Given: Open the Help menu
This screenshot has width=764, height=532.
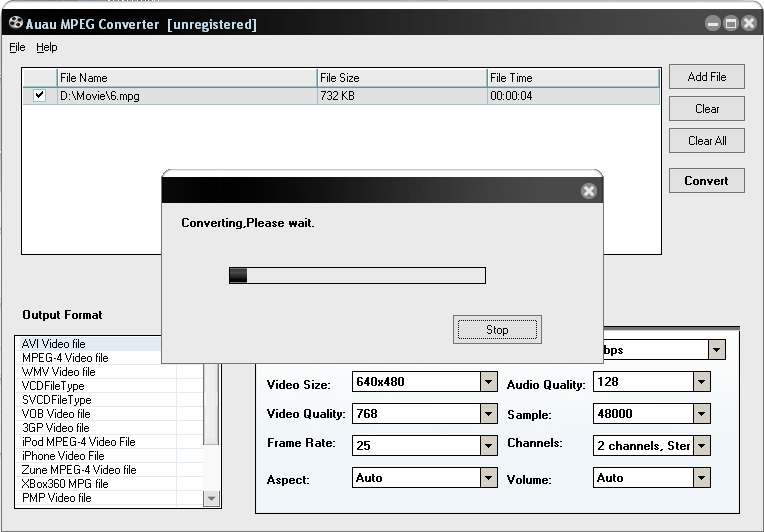Looking at the screenshot, I should [x=47, y=47].
